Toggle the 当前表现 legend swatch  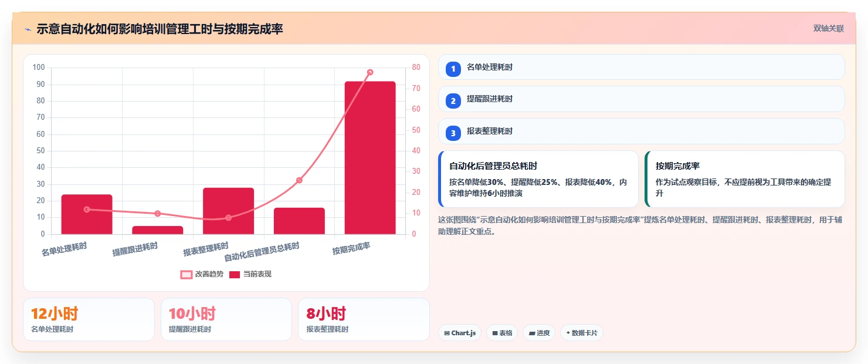[x=235, y=274]
